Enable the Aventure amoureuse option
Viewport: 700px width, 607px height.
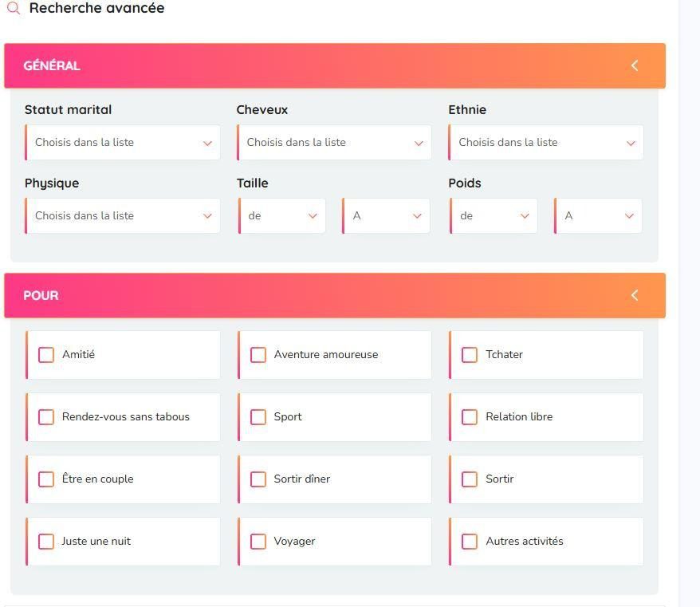pos(258,355)
